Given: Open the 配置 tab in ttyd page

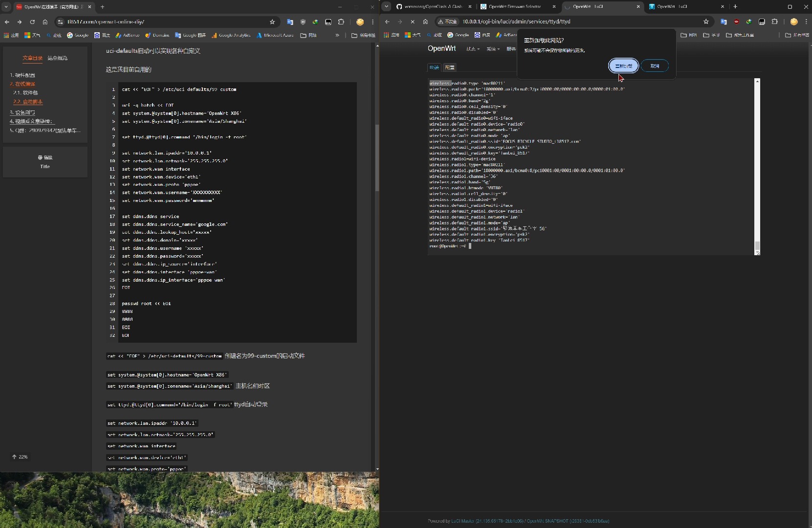Looking at the screenshot, I should pyautogui.click(x=450, y=67).
